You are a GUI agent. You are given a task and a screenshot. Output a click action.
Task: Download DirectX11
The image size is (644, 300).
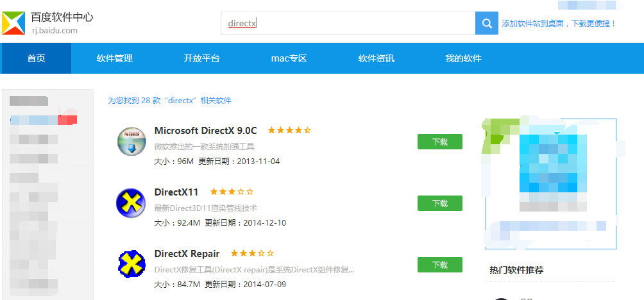coord(440,203)
